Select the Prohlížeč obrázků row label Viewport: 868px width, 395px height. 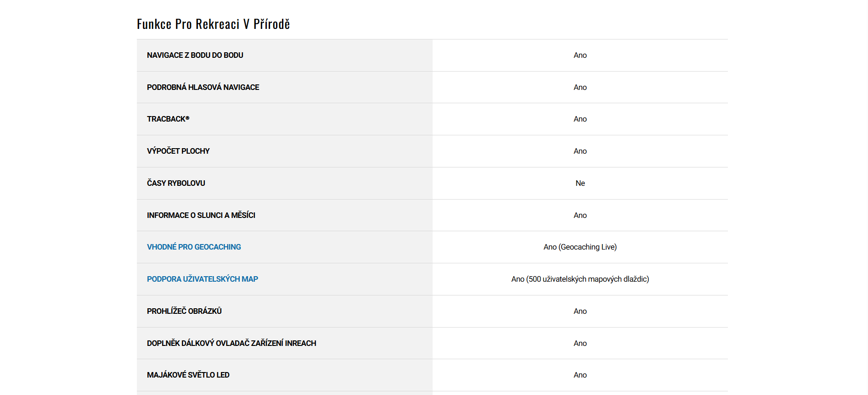(184, 312)
